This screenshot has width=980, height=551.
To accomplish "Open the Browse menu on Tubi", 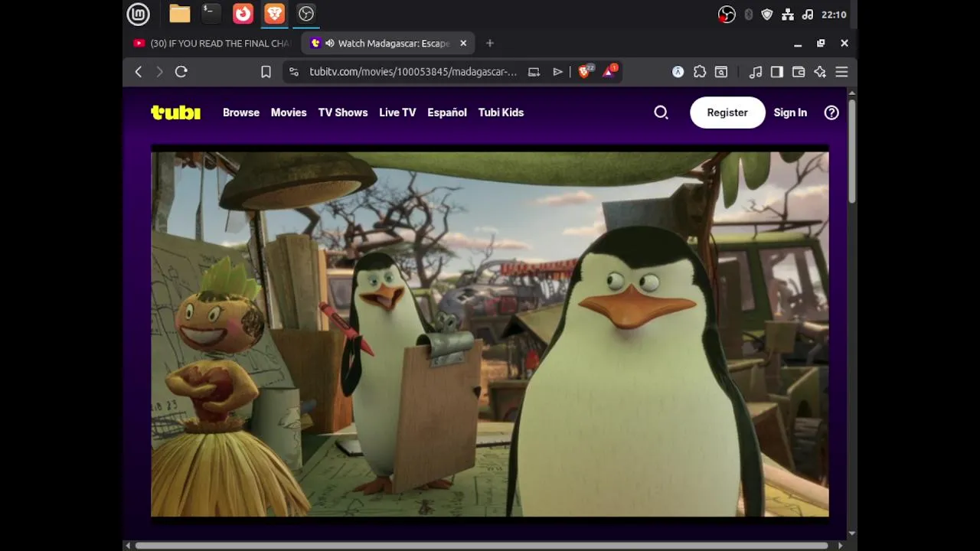I will (241, 112).
